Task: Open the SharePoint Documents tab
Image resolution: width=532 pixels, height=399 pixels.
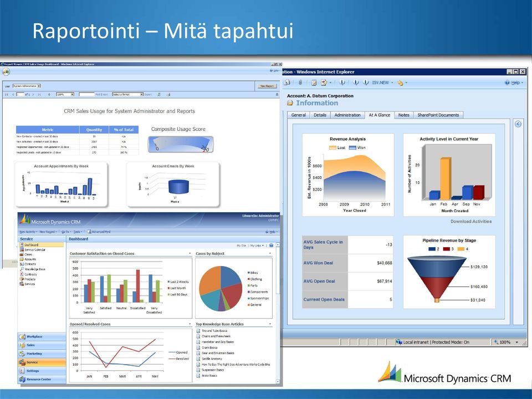Action: [x=438, y=115]
